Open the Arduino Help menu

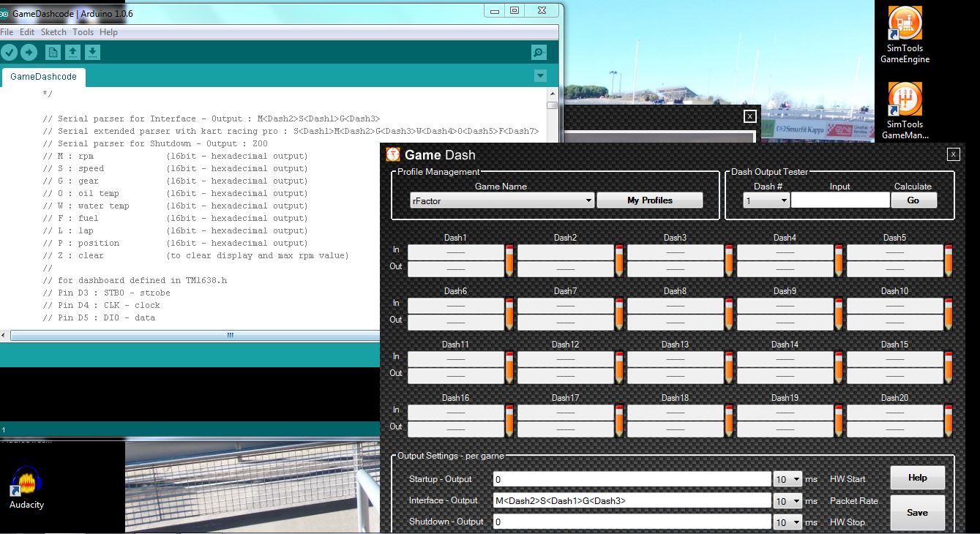pyautogui.click(x=108, y=32)
